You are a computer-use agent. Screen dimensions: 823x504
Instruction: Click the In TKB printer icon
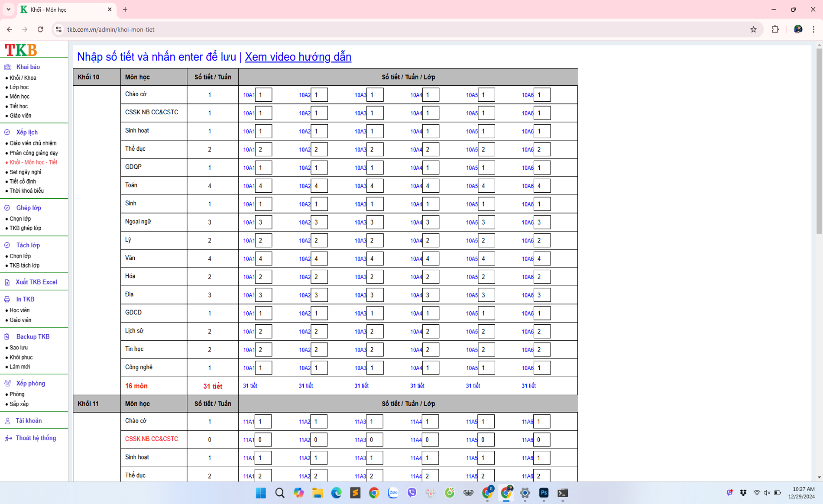7,300
